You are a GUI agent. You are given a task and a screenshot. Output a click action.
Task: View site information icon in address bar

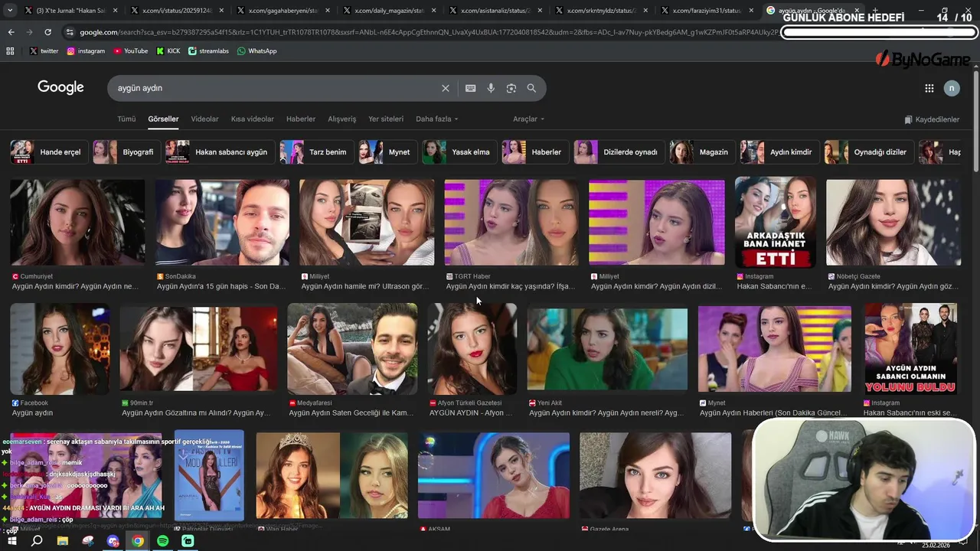70,32
